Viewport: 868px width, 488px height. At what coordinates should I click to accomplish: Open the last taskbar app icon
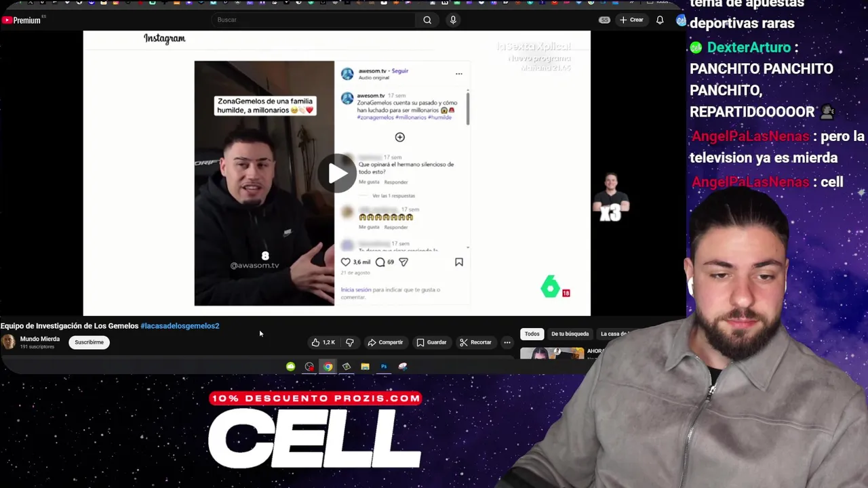(403, 367)
